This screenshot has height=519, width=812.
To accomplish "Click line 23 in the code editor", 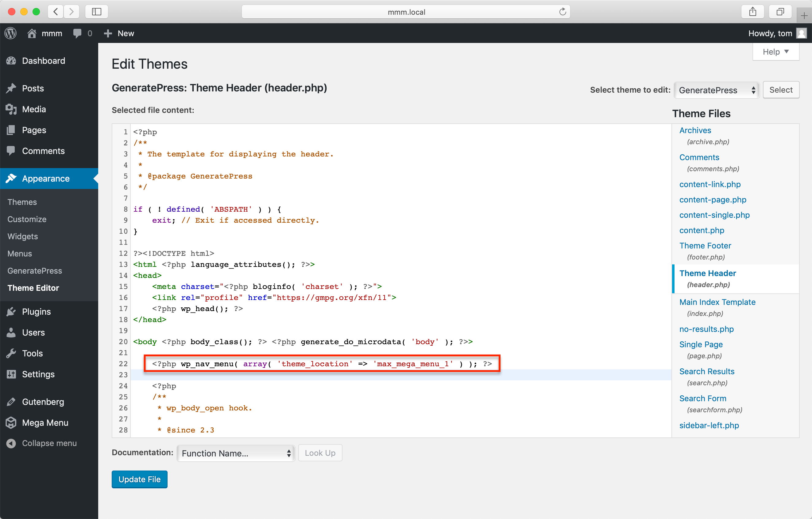I will pyautogui.click(x=337, y=375).
